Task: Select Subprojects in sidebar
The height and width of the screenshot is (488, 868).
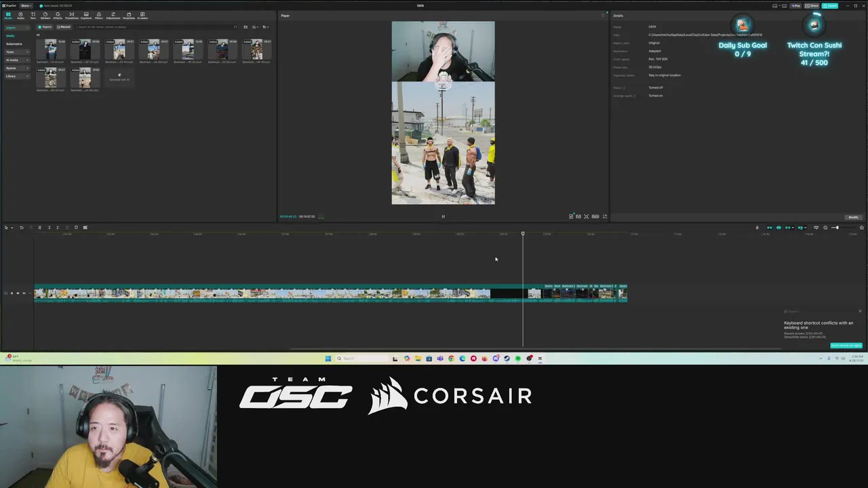Action: pyautogui.click(x=14, y=44)
